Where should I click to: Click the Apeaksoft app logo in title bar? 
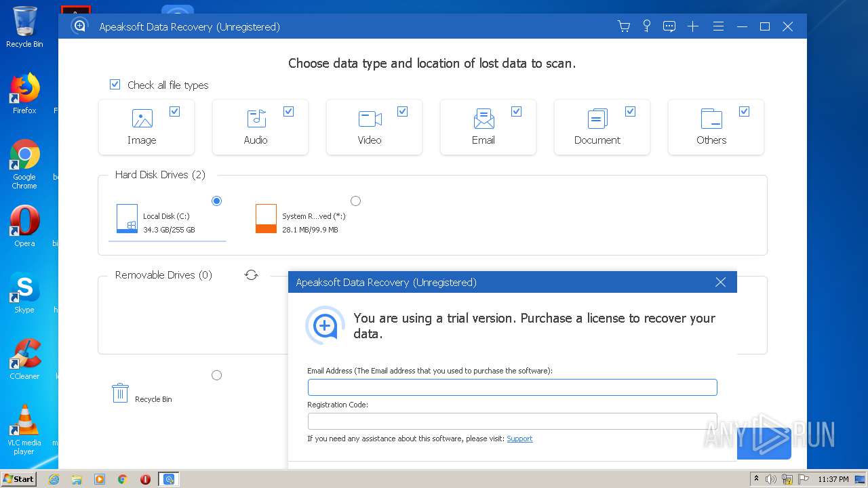point(80,26)
